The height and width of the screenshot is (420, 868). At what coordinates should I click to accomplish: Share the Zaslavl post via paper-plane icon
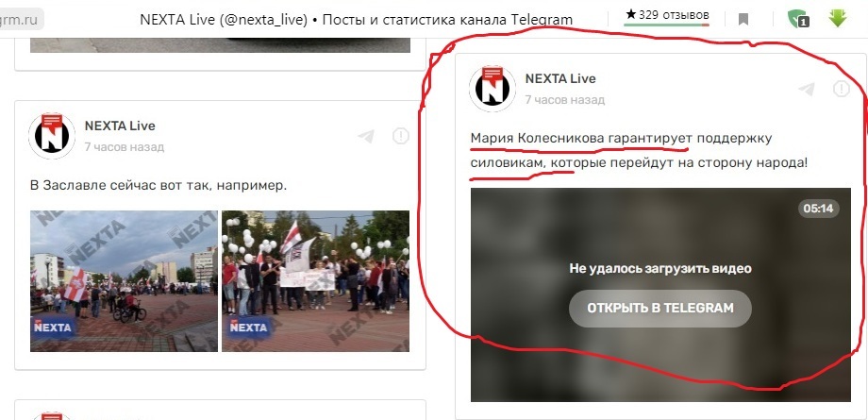366,136
